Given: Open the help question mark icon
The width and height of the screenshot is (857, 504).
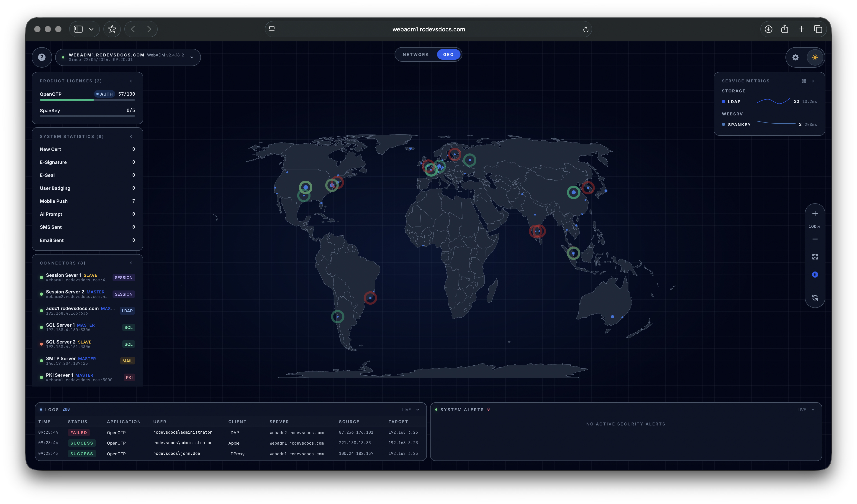Looking at the screenshot, I should tap(42, 57).
